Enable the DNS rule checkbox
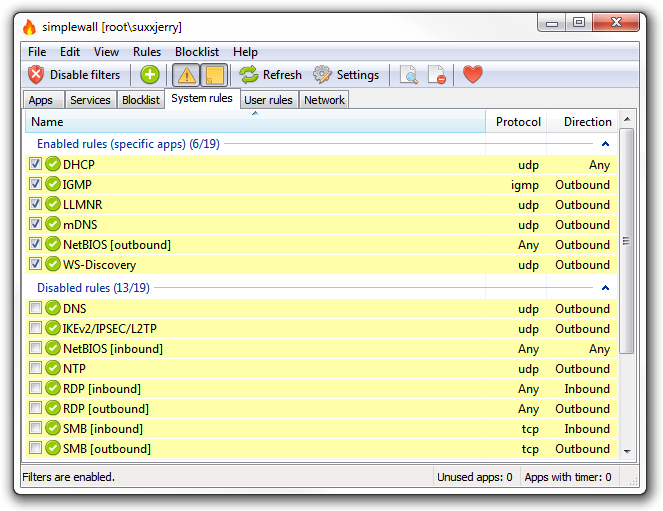The height and width of the screenshot is (511, 663). click(36, 308)
